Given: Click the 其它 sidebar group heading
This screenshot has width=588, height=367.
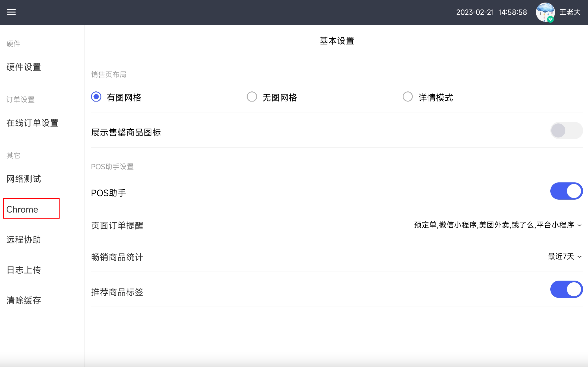Looking at the screenshot, I should click(13, 155).
